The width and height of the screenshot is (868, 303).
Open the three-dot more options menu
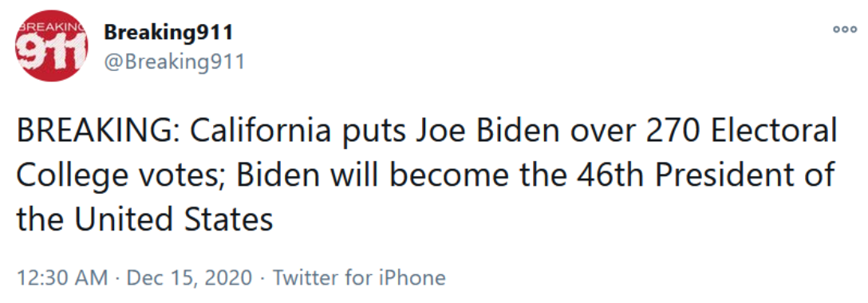pos(844,29)
